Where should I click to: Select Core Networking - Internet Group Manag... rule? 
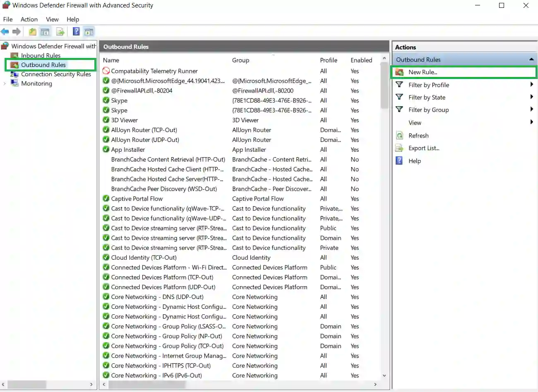(168, 356)
